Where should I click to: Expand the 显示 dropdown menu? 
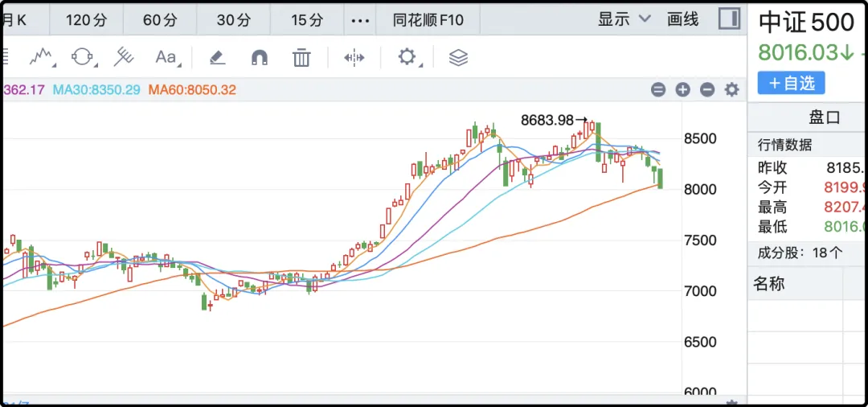pos(624,19)
